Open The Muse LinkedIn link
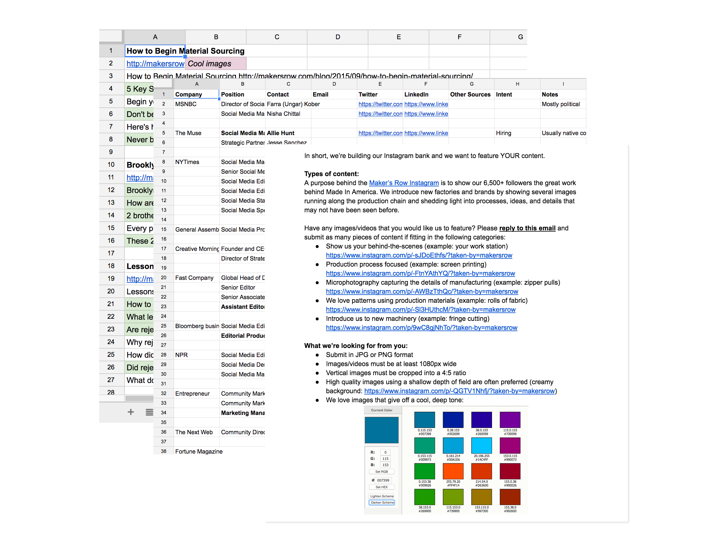 tap(426, 133)
